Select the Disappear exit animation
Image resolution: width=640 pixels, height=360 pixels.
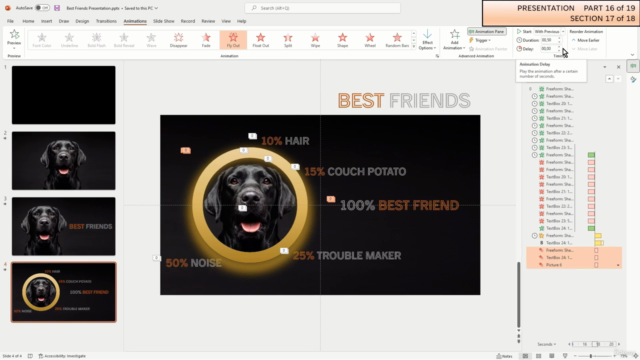click(178, 40)
